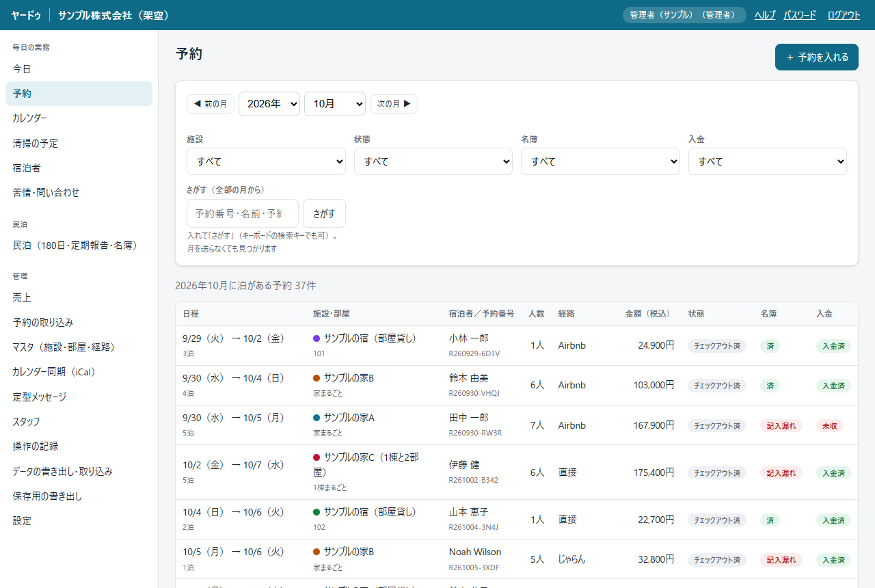Open 操作の記録 in sidebar

[79, 446]
